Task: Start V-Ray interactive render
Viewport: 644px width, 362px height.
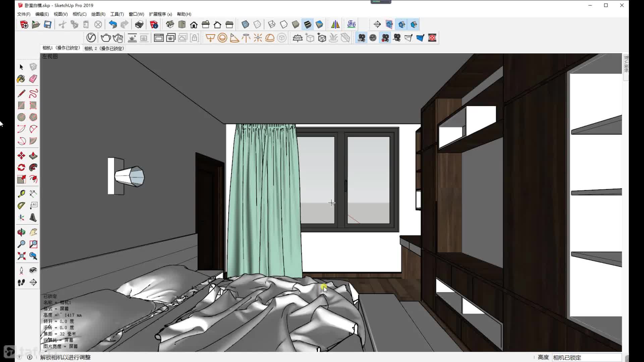Action: (118, 38)
